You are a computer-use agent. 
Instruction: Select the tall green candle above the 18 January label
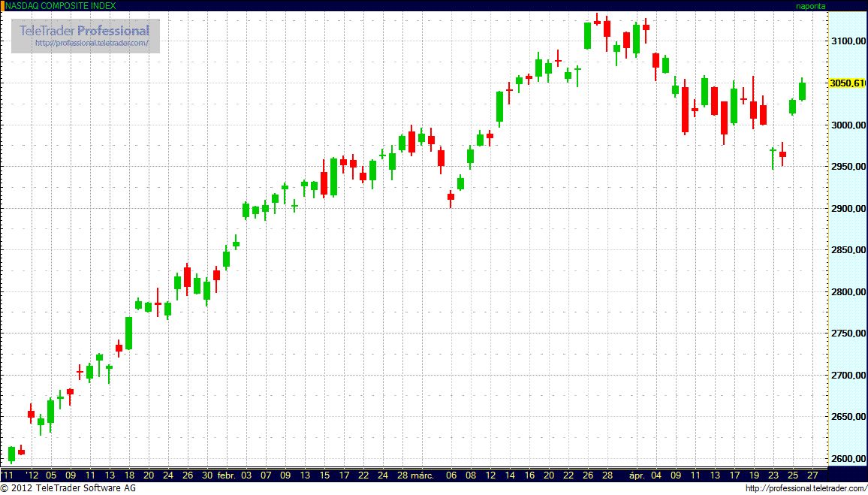[129, 333]
